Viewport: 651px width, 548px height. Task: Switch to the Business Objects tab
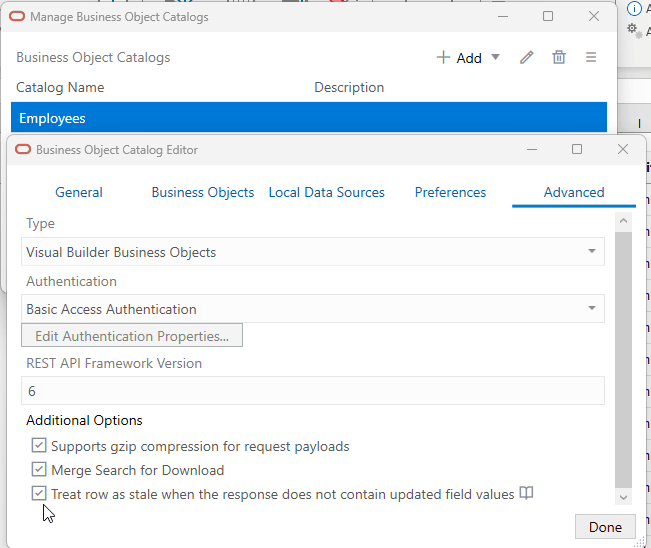pos(203,192)
